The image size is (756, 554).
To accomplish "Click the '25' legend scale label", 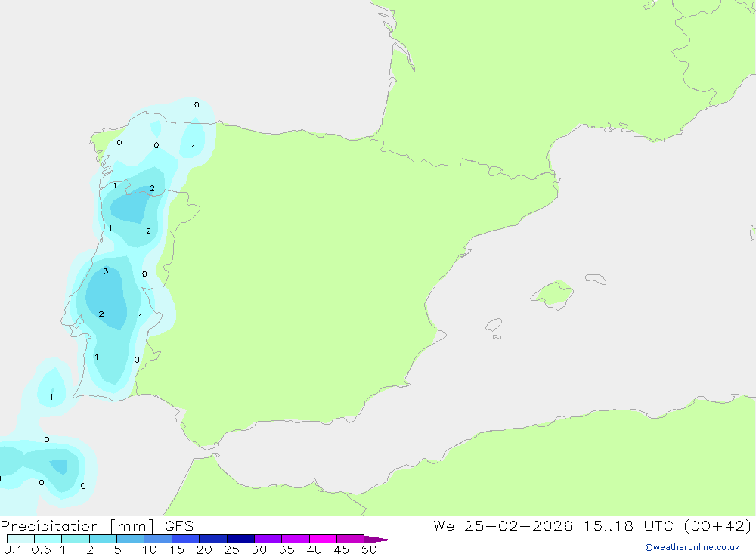I will tap(231, 549).
